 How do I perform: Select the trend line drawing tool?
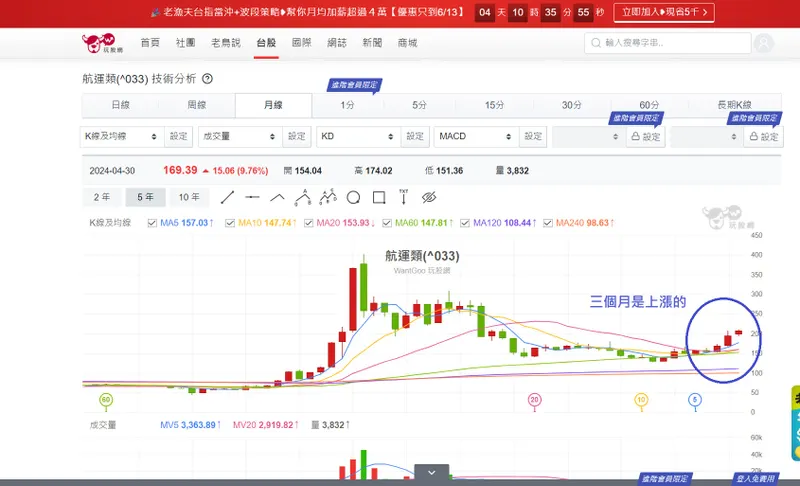(227, 197)
